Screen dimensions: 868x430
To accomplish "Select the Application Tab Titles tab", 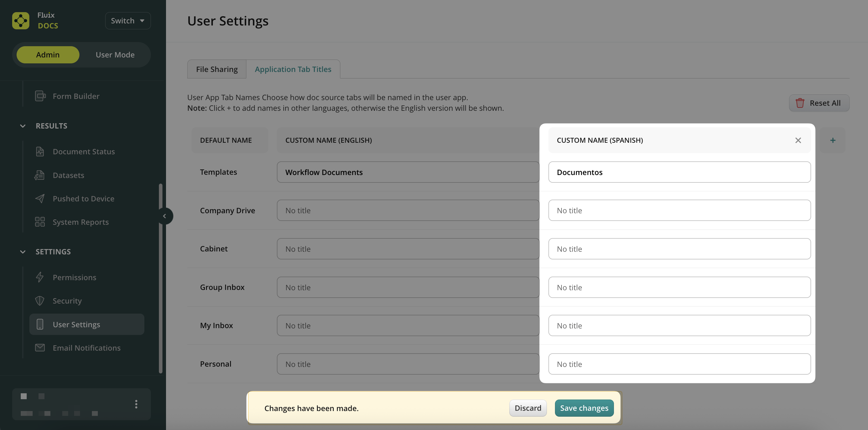I will (293, 69).
